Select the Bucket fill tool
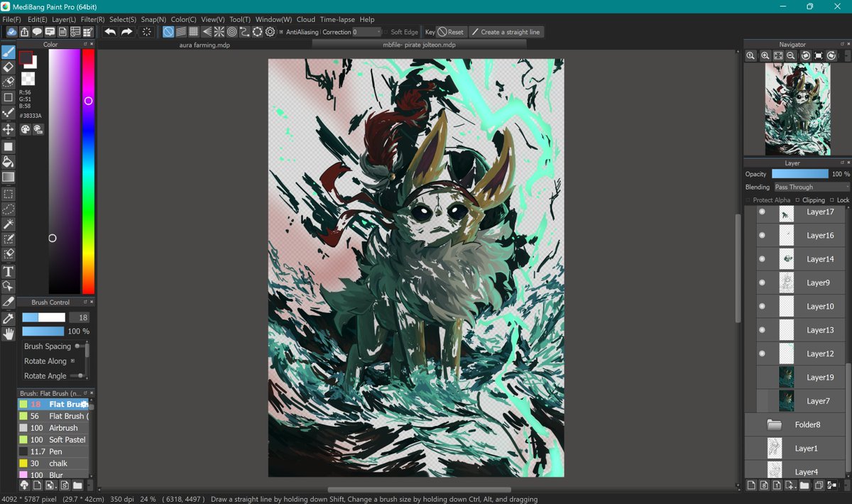 pos(9,162)
